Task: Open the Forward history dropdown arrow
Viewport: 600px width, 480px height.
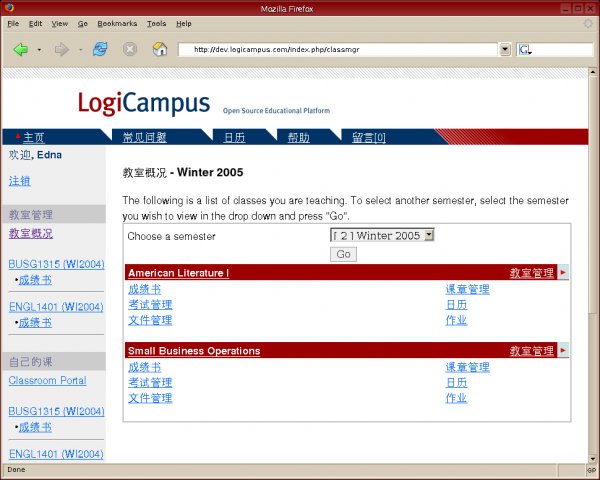Action: point(80,50)
